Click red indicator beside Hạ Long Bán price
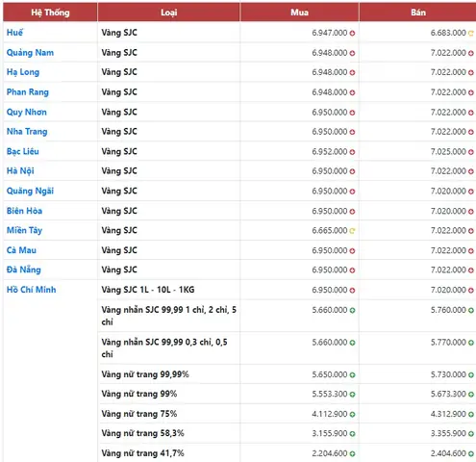 (x=471, y=72)
